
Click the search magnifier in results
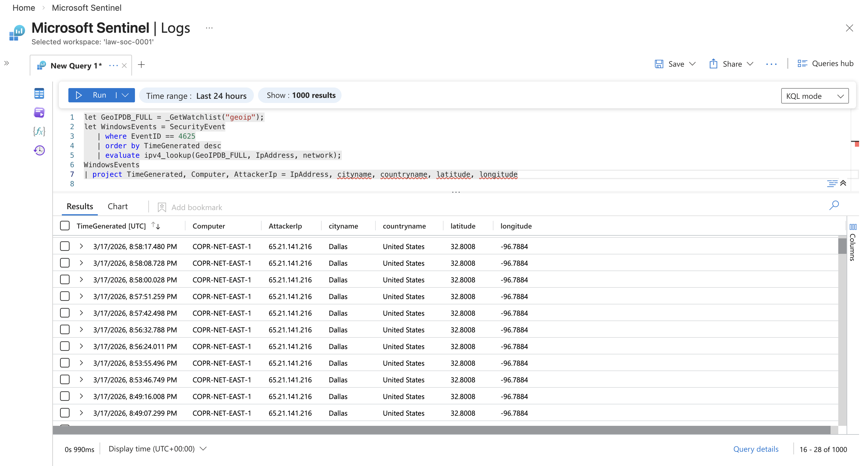tap(834, 205)
